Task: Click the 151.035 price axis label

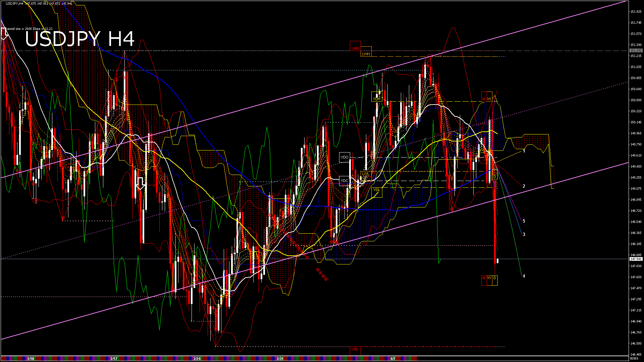Action: 636,67
